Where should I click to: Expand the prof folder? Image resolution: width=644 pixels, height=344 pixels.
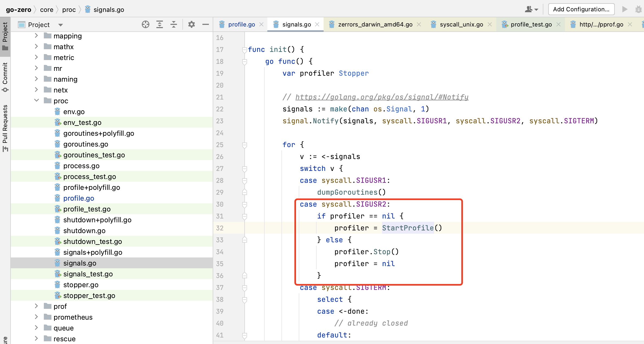(36, 306)
